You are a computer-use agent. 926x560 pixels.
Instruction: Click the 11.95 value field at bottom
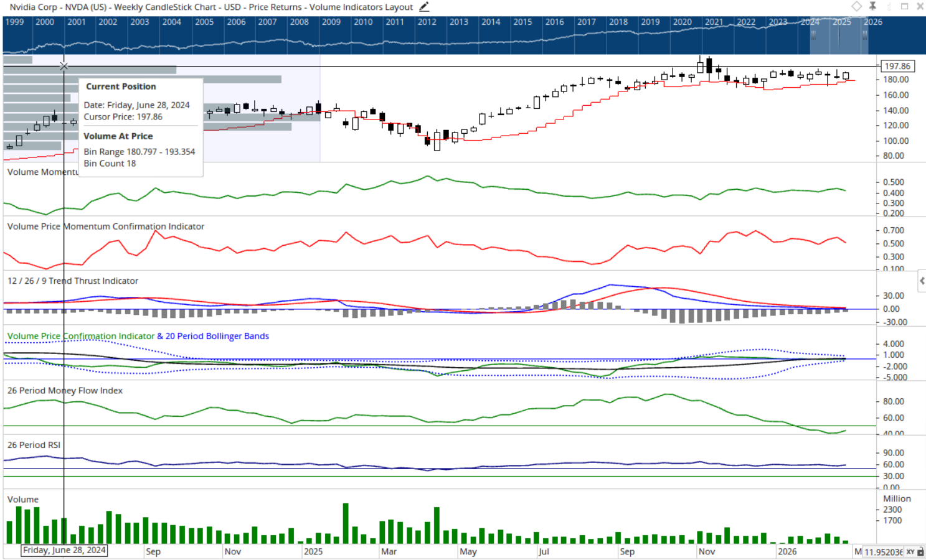(882, 552)
